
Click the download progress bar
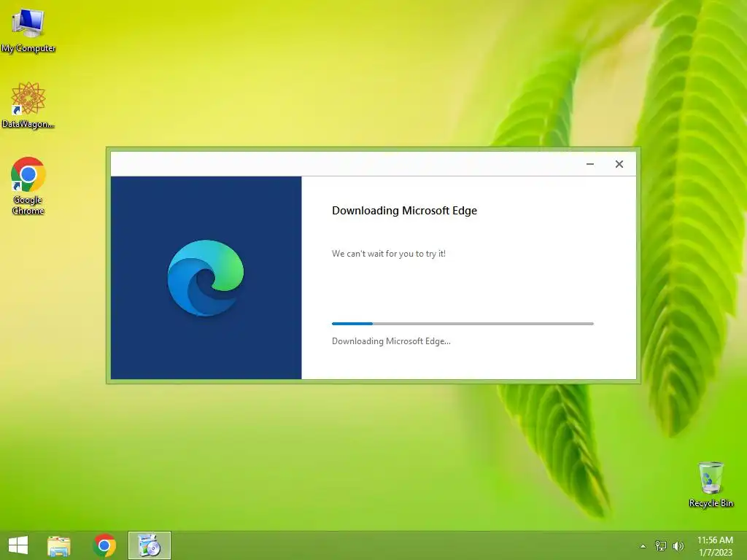[462, 324]
